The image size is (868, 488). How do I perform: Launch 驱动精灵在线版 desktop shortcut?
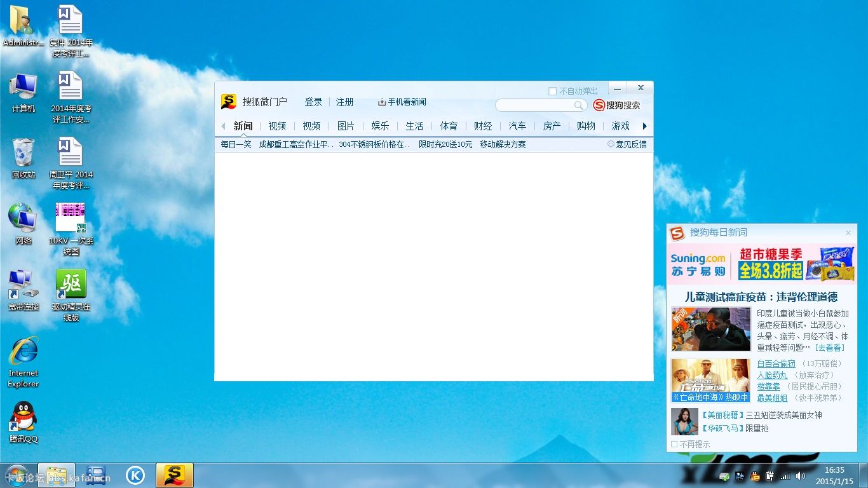[x=71, y=295]
